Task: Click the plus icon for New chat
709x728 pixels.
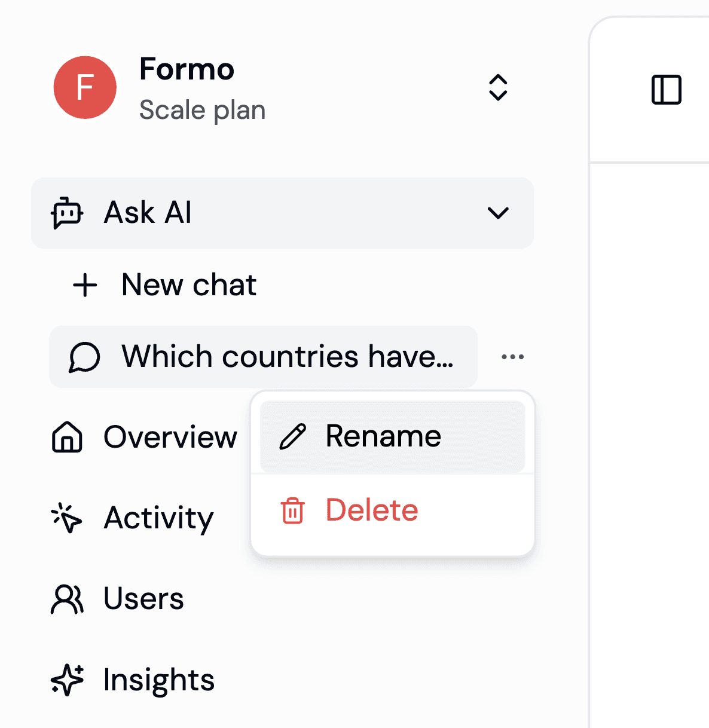Action: 85,285
